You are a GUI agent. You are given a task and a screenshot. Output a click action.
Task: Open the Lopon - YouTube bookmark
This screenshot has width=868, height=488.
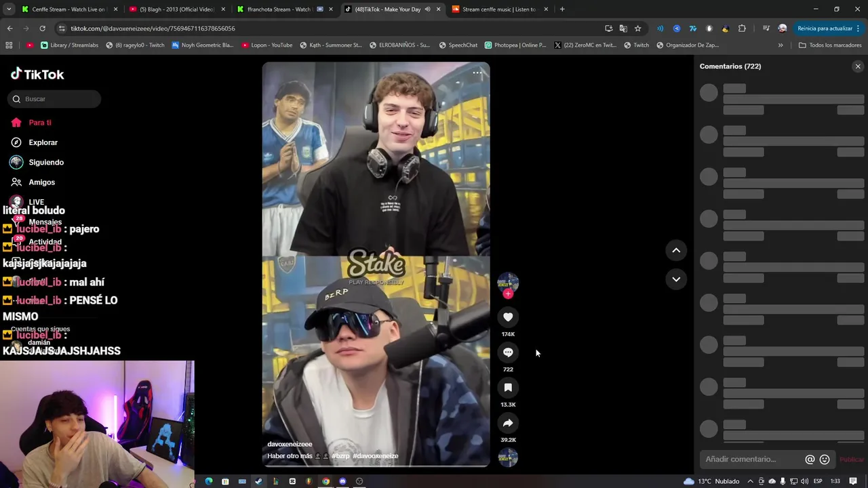coord(266,45)
